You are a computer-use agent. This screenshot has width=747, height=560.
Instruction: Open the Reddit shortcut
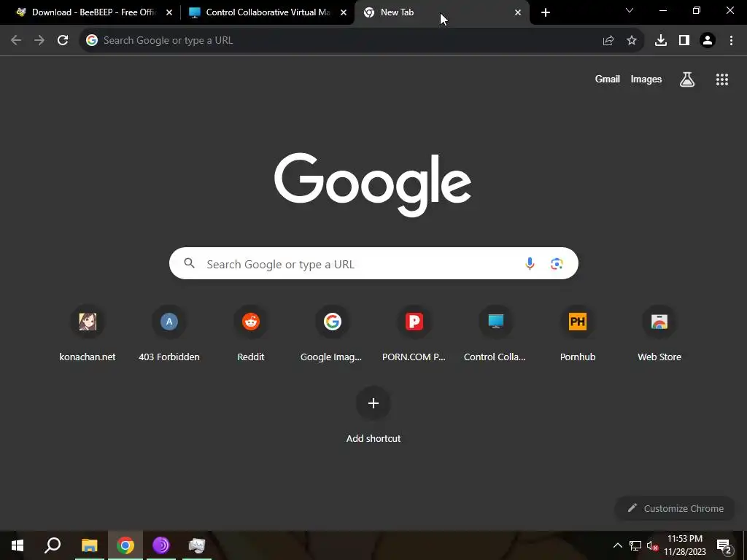pos(251,334)
